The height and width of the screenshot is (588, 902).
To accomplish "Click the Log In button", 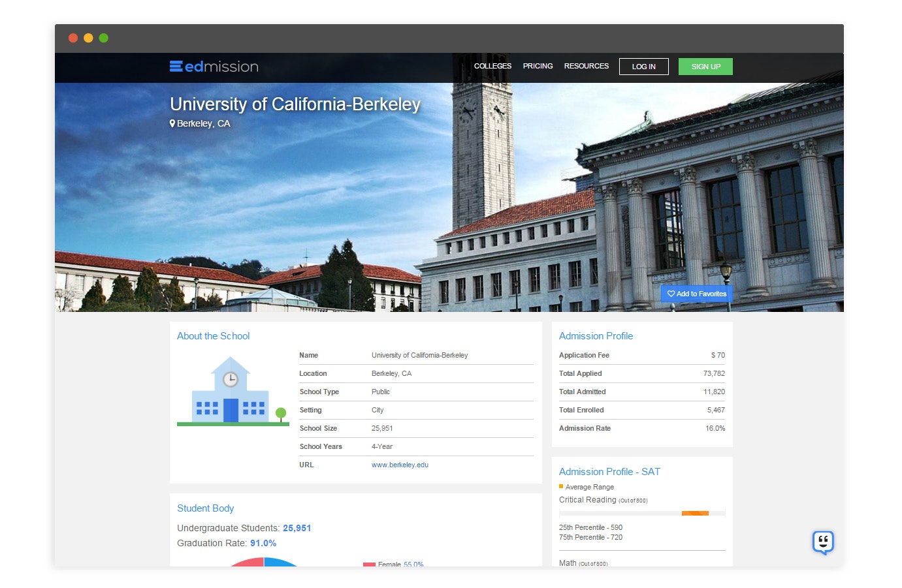I will click(643, 67).
